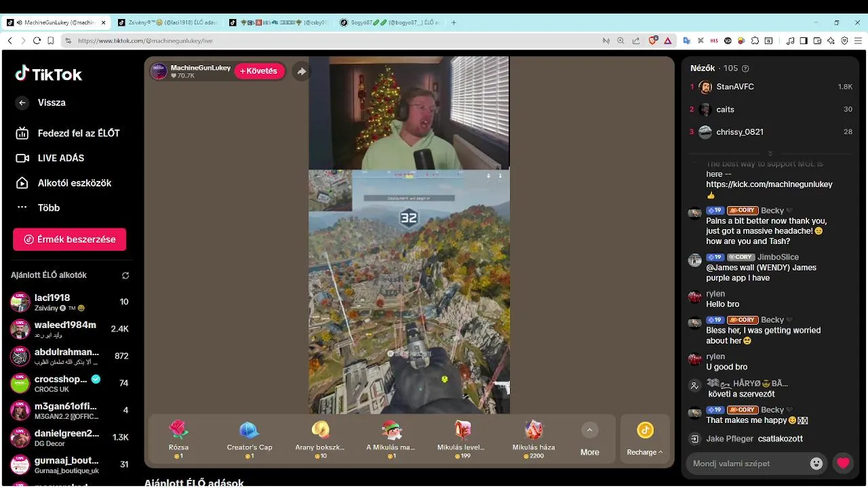Open gurnaaj_bout live creator

click(x=69, y=465)
